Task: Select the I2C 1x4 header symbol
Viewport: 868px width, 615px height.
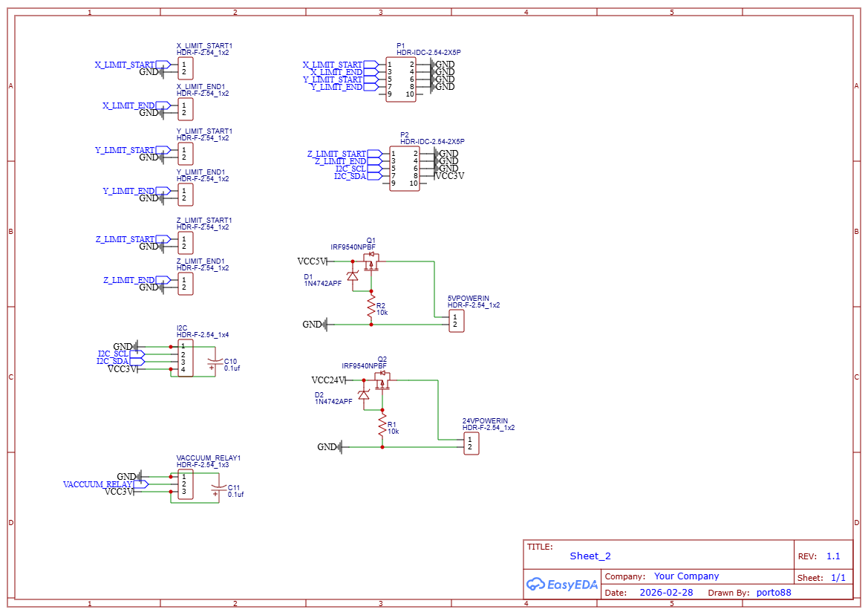Action: [x=186, y=358]
